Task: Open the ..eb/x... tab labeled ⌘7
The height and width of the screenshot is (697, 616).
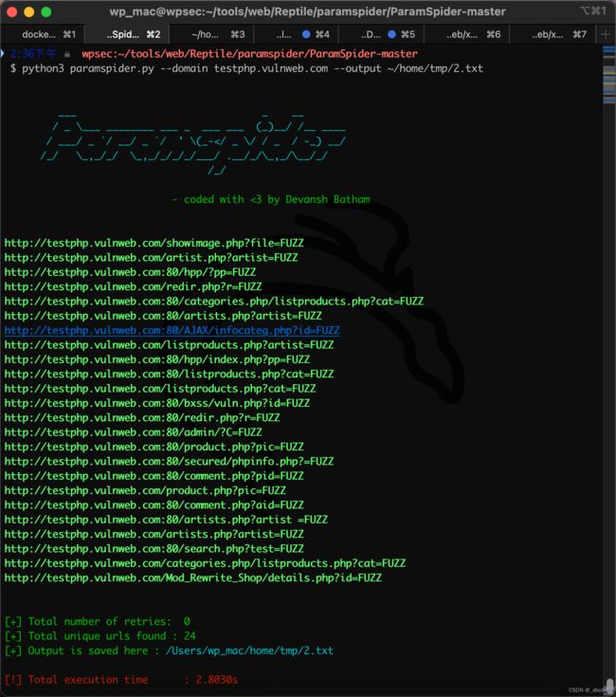Action: tap(553, 35)
